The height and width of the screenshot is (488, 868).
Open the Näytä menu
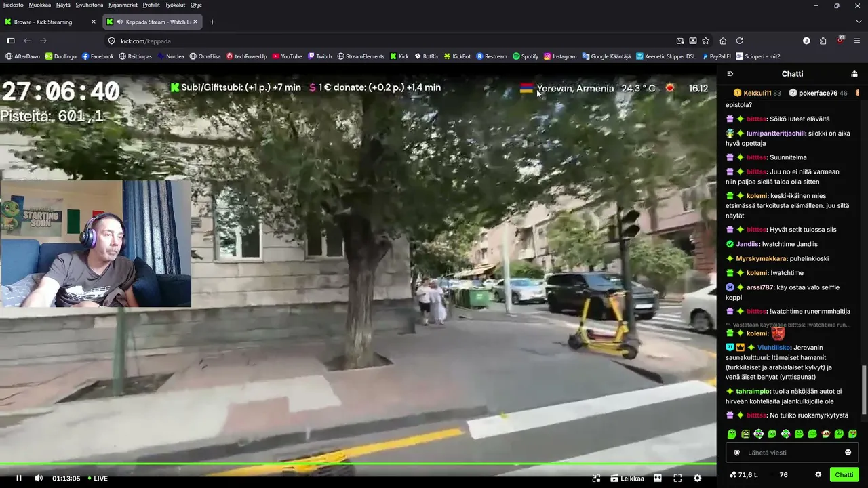pyautogui.click(x=63, y=5)
